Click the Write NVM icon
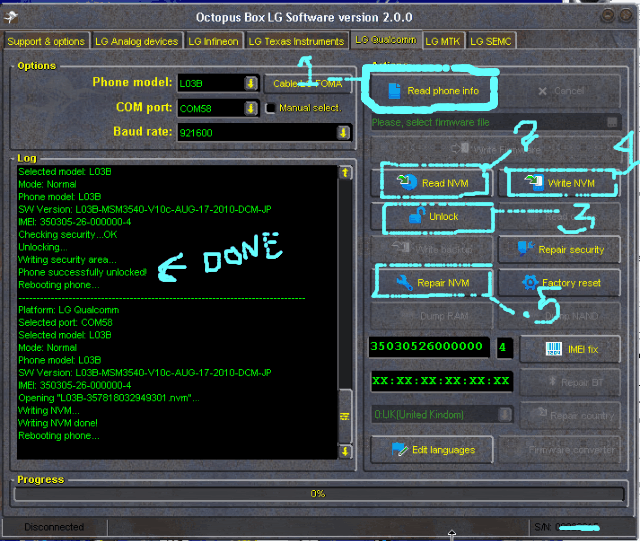Image resolution: width=640 pixels, height=541 pixels. (x=534, y=182)
